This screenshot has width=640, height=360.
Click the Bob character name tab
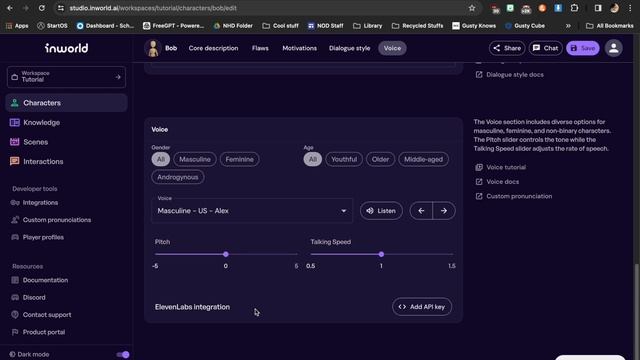[171, 48]
